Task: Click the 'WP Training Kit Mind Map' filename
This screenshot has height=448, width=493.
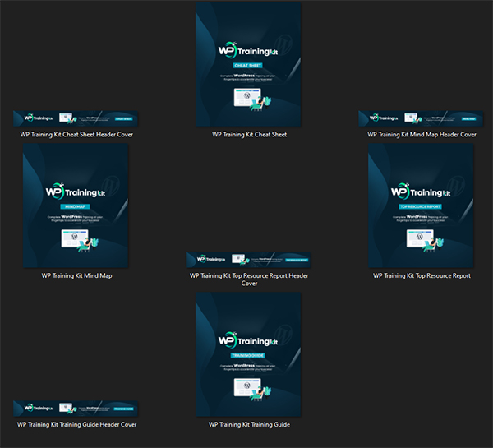Action: pos(76,276)
